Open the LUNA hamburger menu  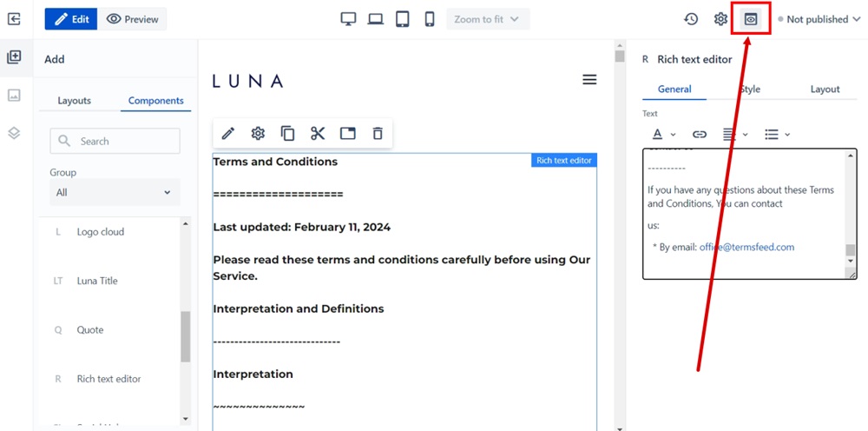[589, 80]
